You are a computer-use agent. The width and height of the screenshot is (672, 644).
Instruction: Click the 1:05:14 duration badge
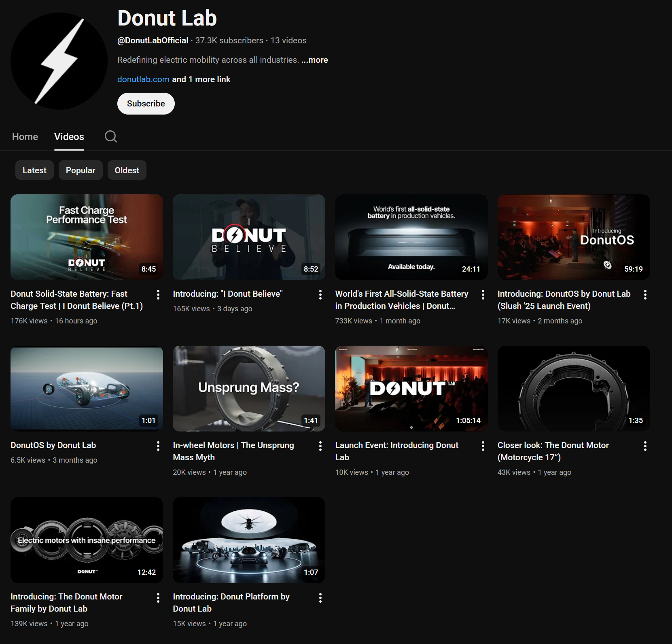[x=468, y=421]
